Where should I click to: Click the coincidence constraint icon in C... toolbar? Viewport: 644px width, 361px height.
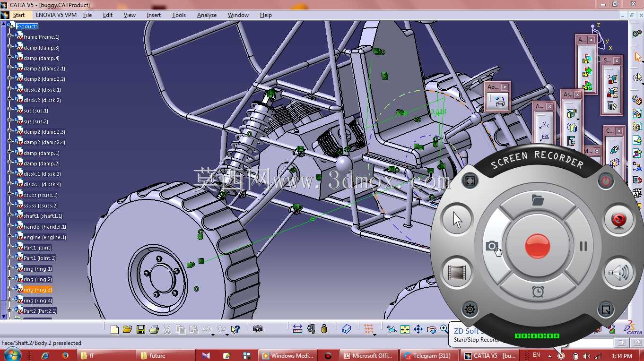[x=614, y=149]
